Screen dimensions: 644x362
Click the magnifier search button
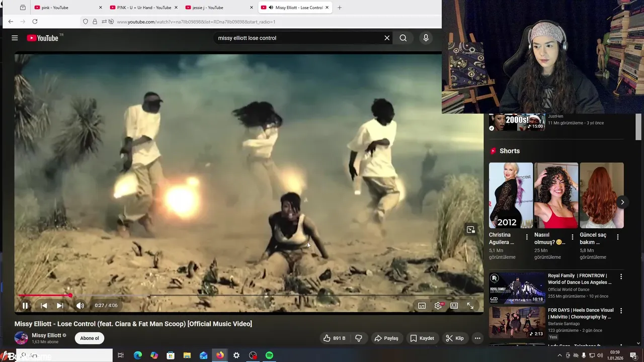[x=403, y=38]
